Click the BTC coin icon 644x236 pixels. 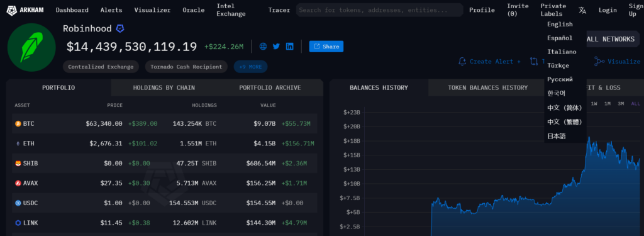click(x=18, y=123)
